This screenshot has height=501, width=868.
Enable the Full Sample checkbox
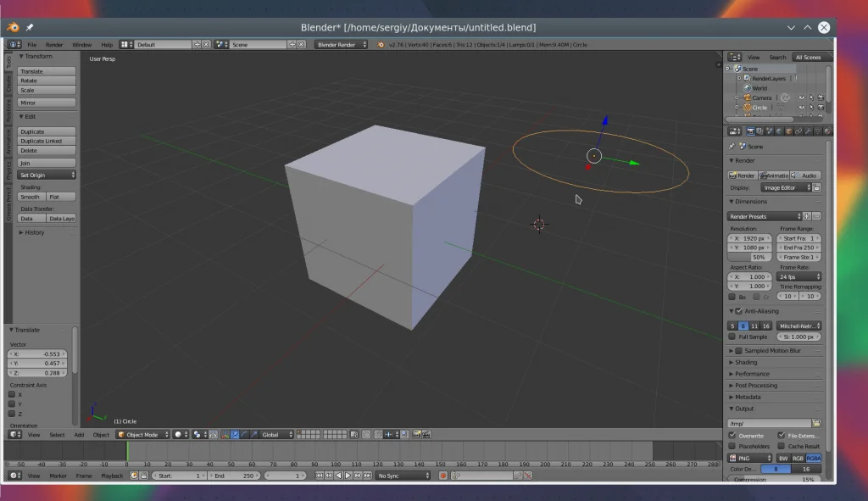[x=732, y=337]
